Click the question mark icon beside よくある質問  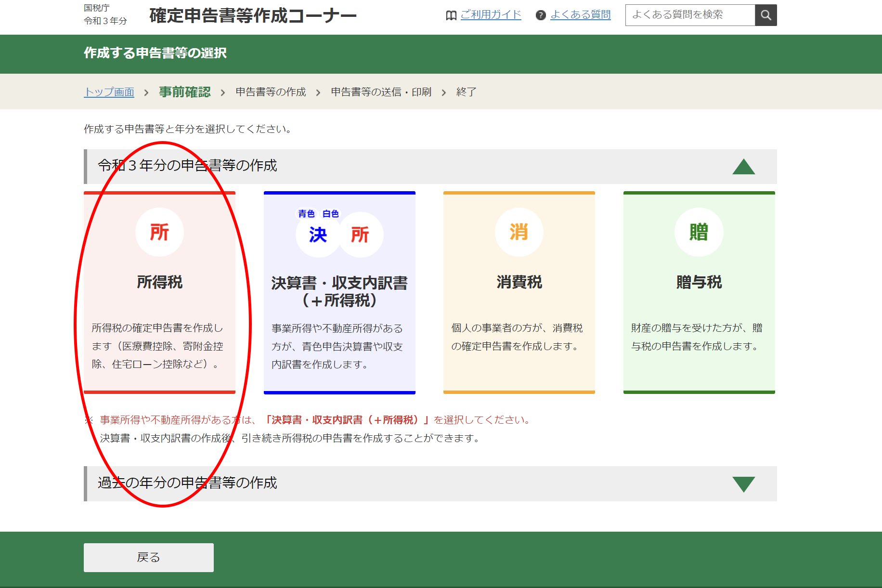coord(541,15)
